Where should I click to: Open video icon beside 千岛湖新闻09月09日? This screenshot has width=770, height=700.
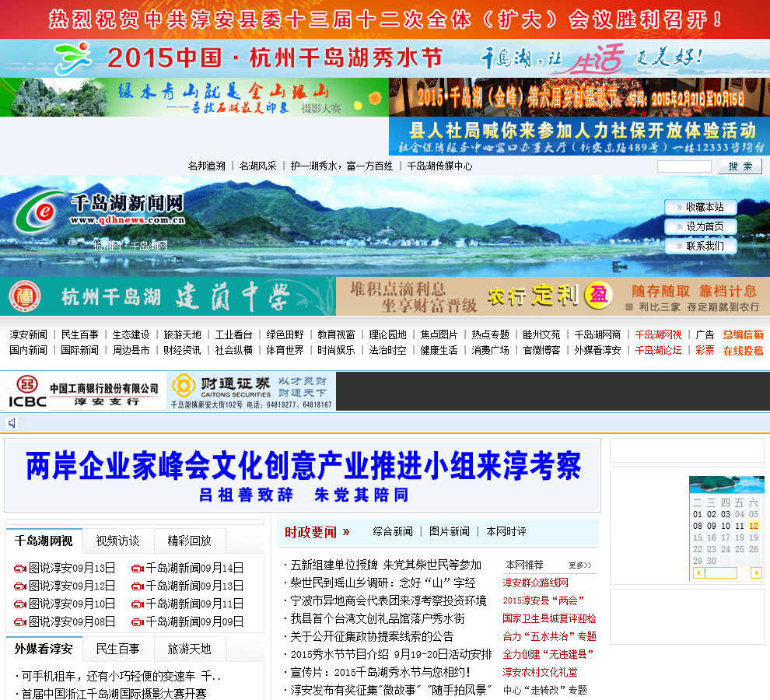(138, 622)
